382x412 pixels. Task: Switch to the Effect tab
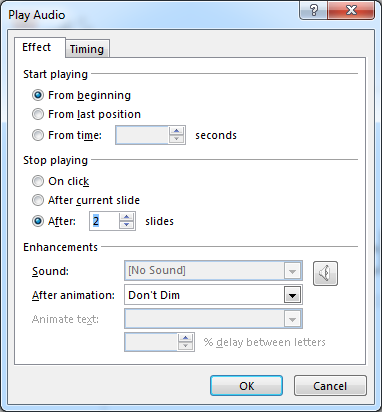point(37,47)
